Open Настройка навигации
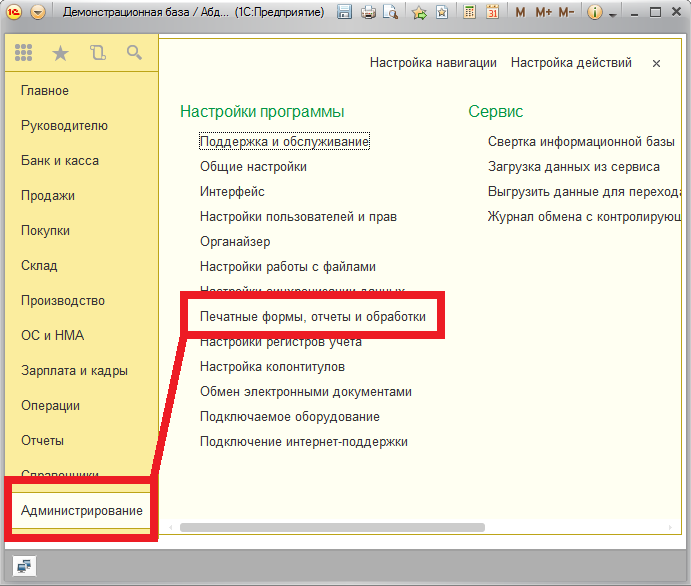This screenshot has height=586, width=691. [x=433, y=63]
